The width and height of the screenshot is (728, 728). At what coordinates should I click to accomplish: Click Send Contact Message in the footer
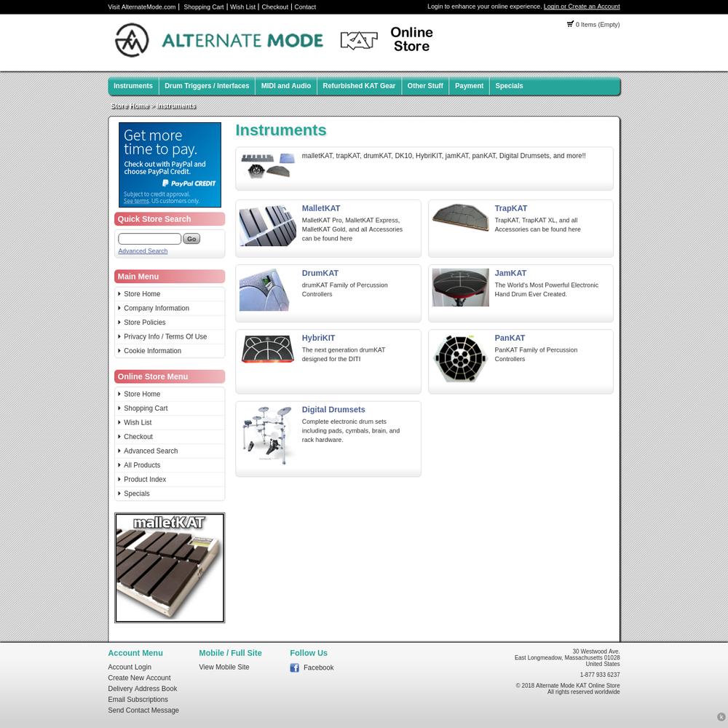coord(143,711)
